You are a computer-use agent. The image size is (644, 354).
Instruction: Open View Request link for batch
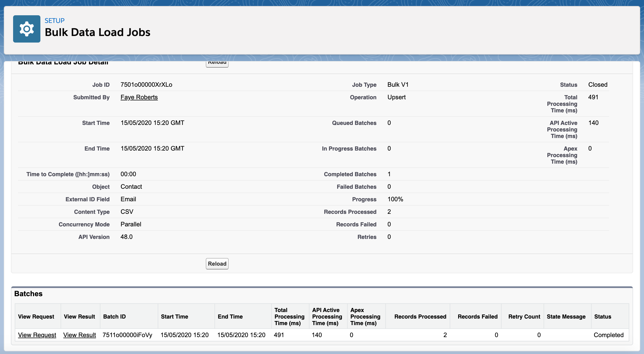pos(37,335)
